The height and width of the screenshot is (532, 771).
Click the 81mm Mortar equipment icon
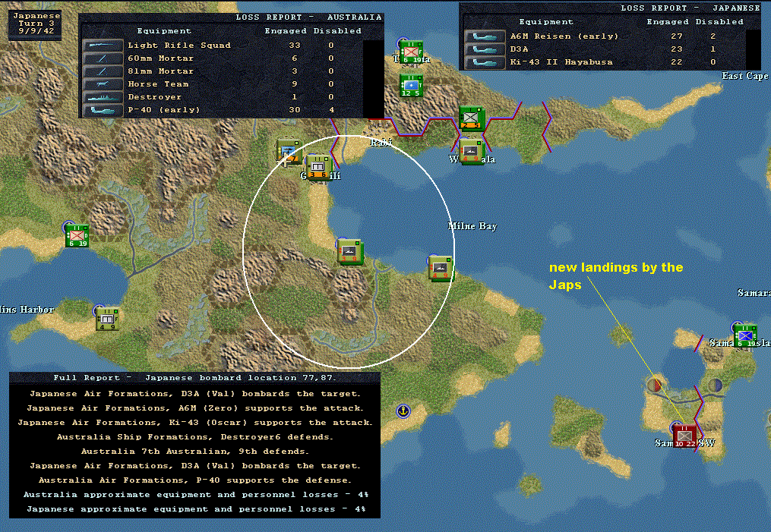(103, 71)
